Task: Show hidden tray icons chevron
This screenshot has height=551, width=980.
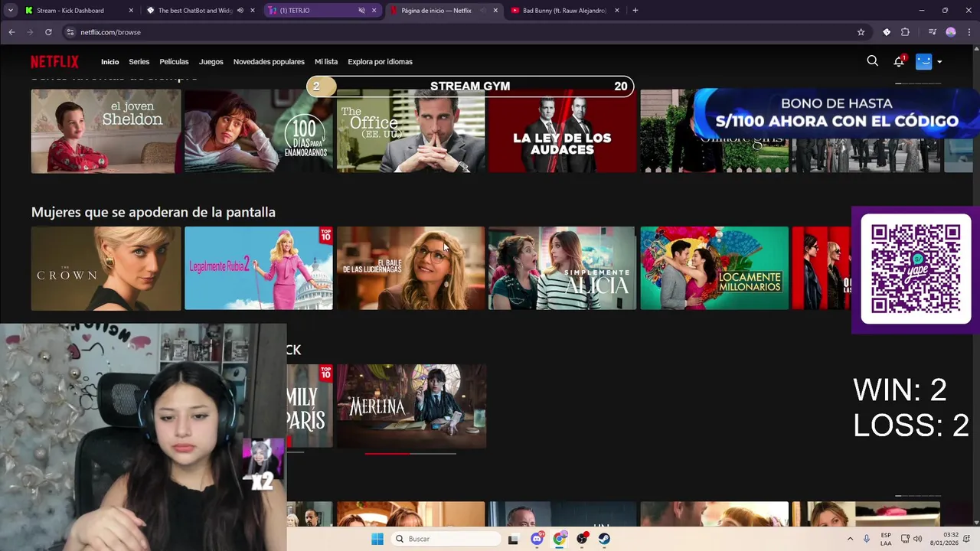Action: point(850,539)
